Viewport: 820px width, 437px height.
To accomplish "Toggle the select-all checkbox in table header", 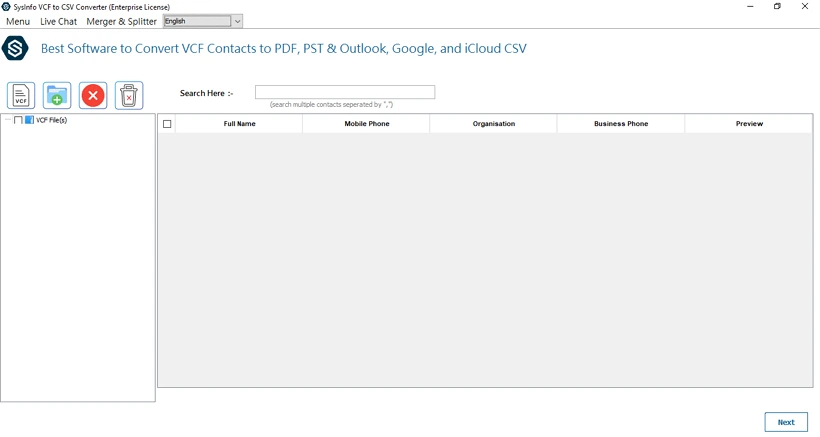I will point(167,124).
